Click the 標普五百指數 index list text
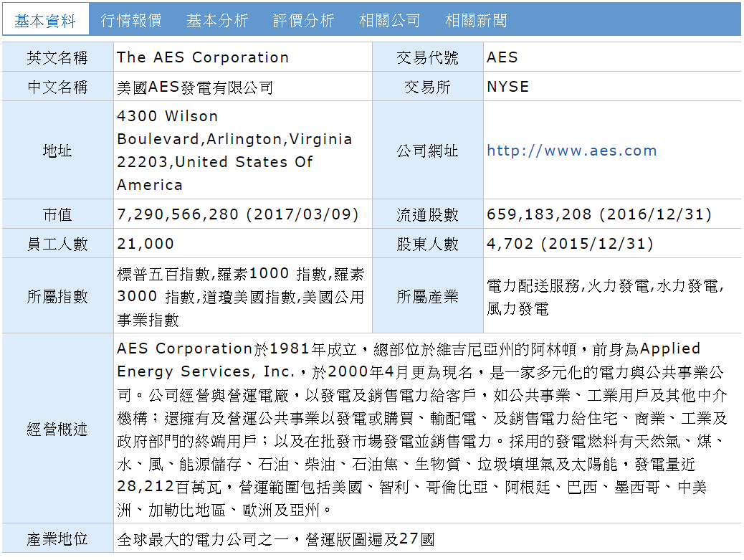The width and height of the screenshot is (744, 560). pos(241,297)
